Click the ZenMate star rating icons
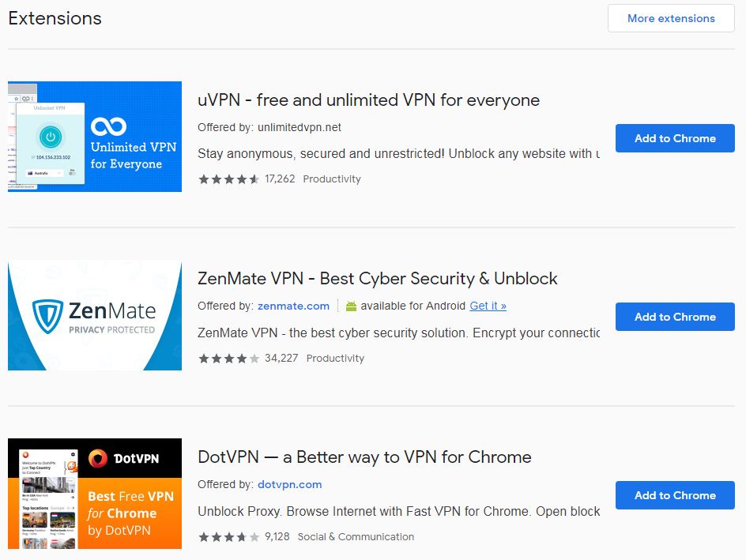Screen dimensions: 746x560 pos(229,359)
